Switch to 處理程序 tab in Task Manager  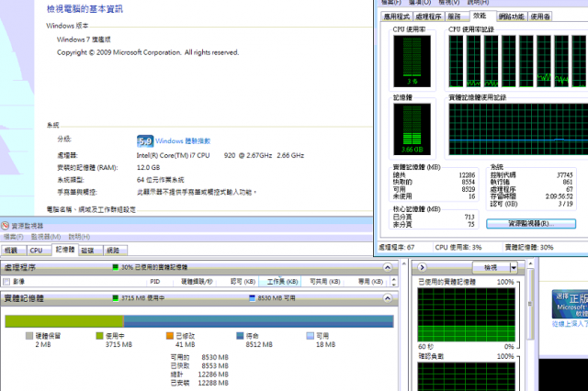429,17
